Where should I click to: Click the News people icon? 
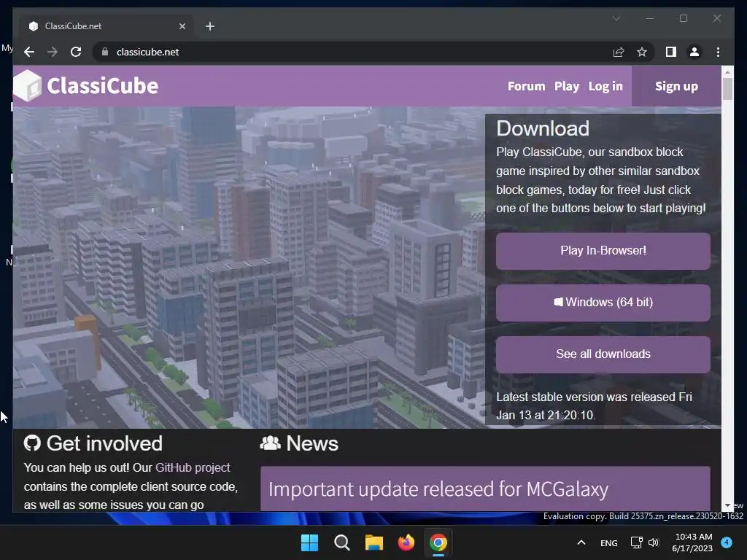[x=270, y=443]
